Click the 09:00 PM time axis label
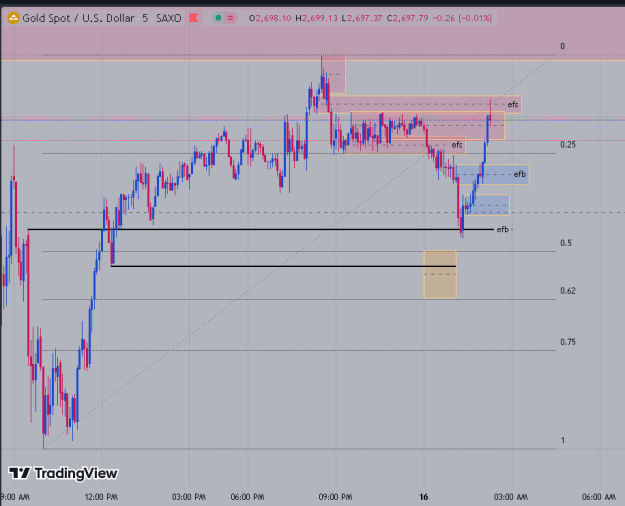 tap(335, 497)
